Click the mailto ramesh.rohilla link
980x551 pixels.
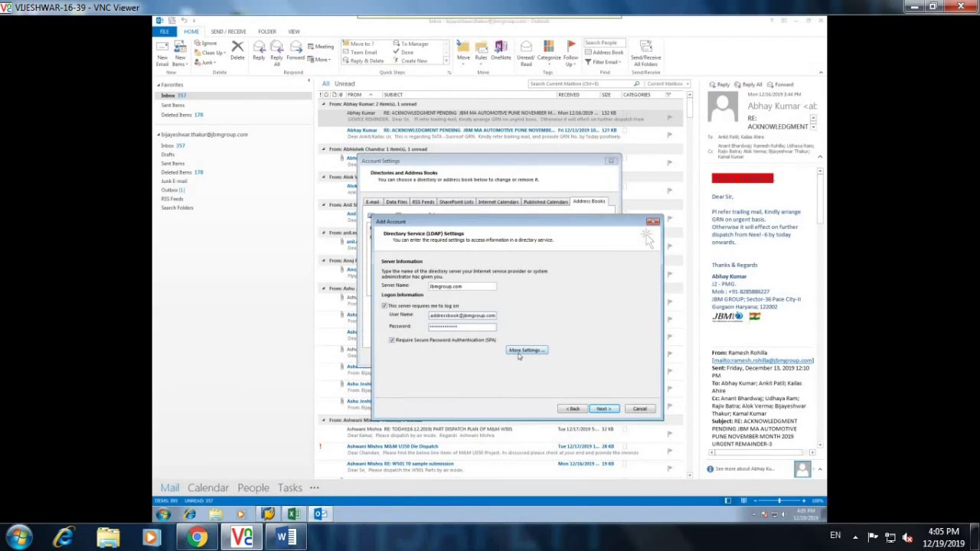763,360
